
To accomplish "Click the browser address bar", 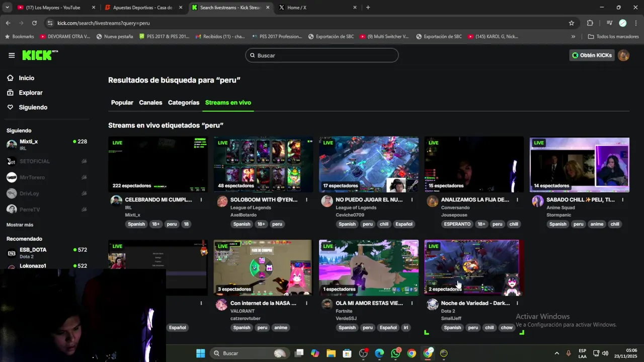I will click(x=307, y=23).
